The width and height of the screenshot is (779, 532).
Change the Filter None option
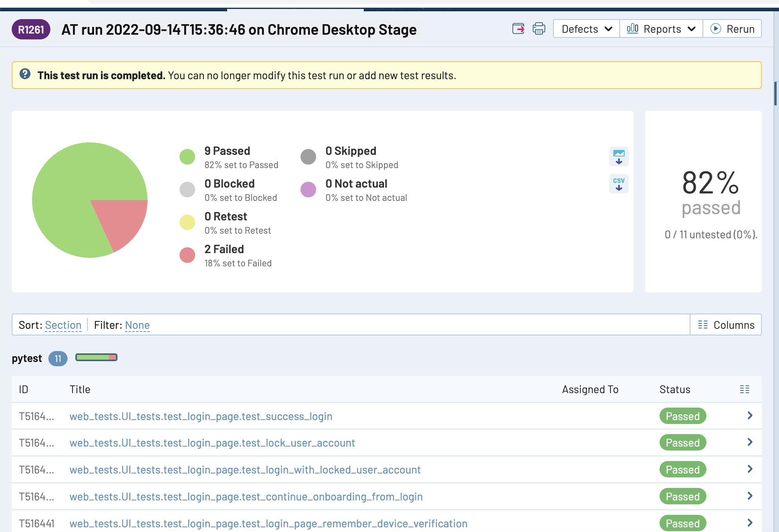pos(137,325)
